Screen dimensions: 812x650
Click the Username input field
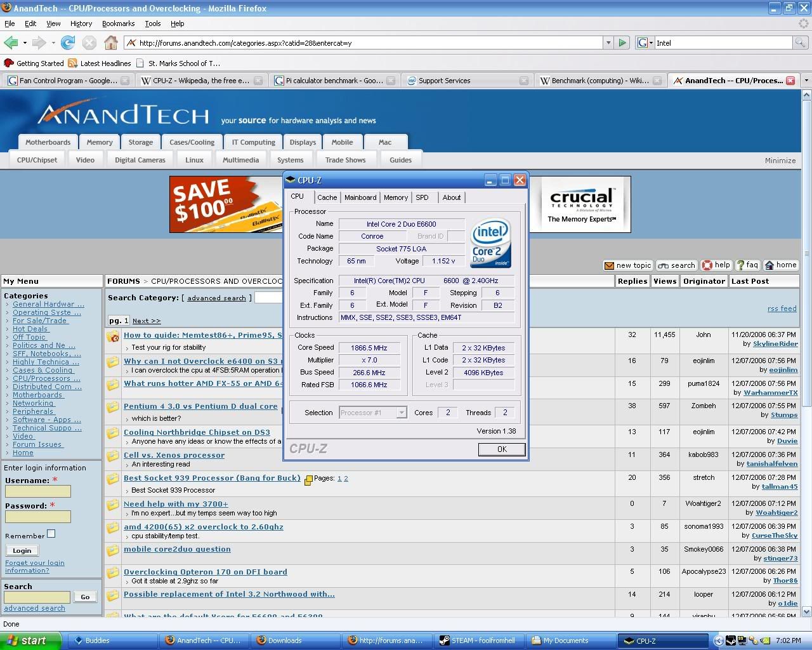(x=38, y=491)
